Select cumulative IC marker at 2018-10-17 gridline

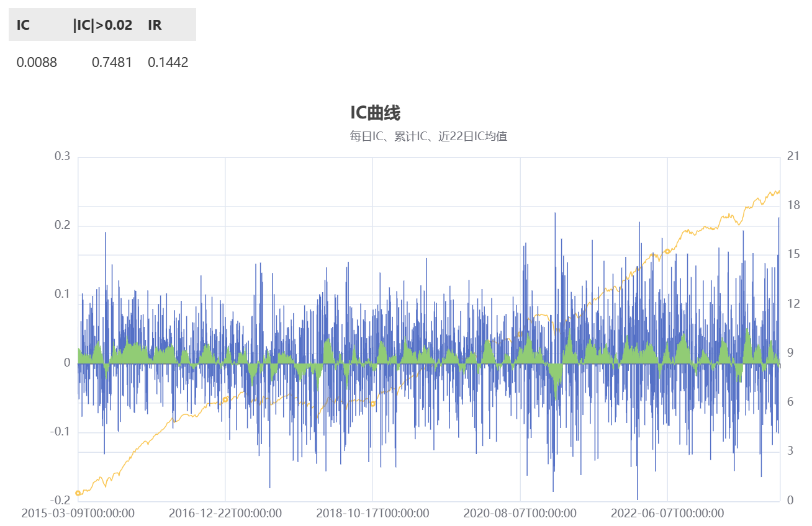click(372, 404)
